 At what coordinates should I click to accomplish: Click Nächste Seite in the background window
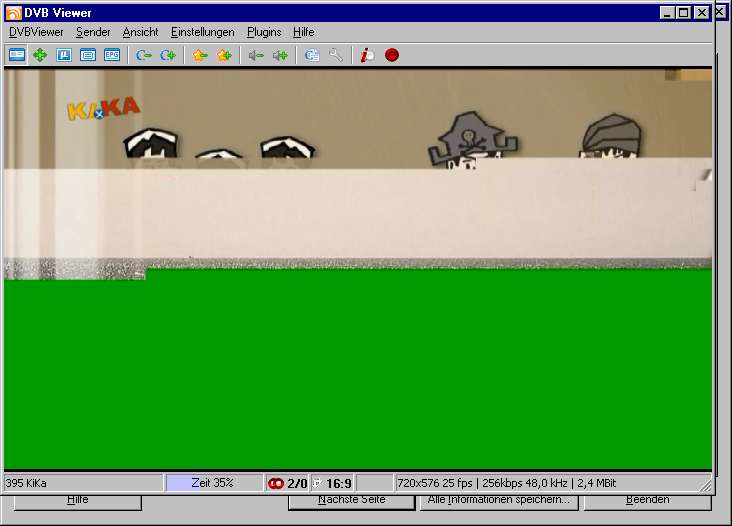[352, 502]
